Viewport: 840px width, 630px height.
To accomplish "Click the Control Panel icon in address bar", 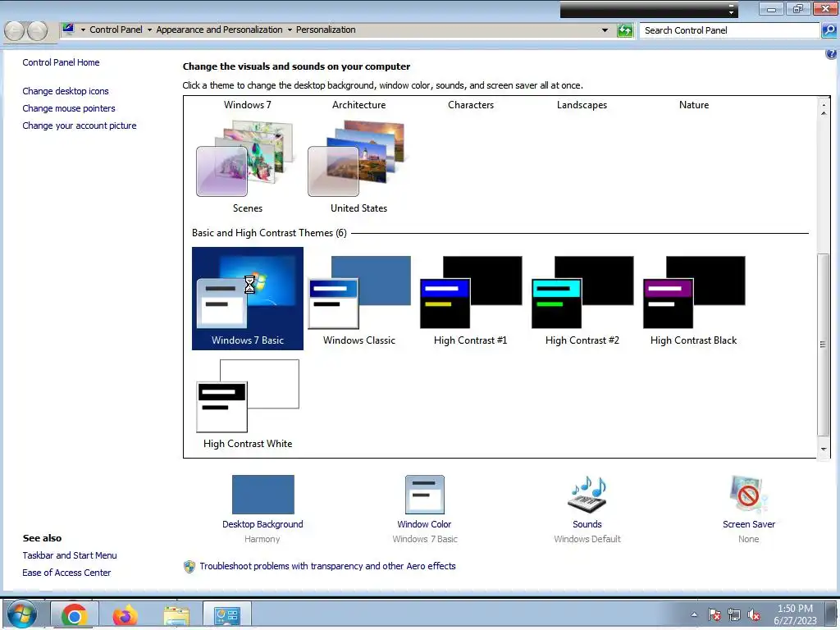I will [x=68, y=29].
